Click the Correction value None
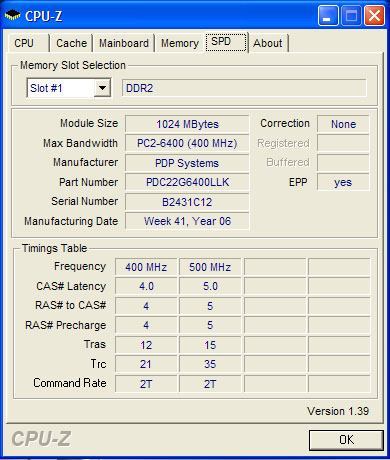This screenshot has width=390, height=460. click(343, 124)
